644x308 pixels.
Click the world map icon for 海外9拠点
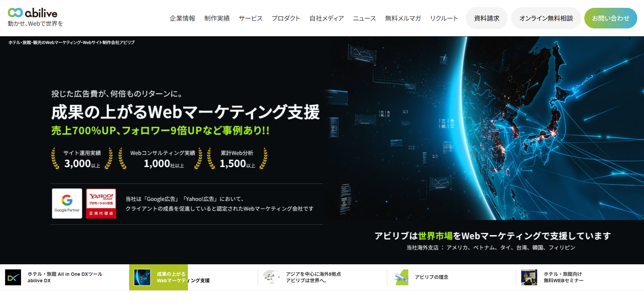coord(271,277)
